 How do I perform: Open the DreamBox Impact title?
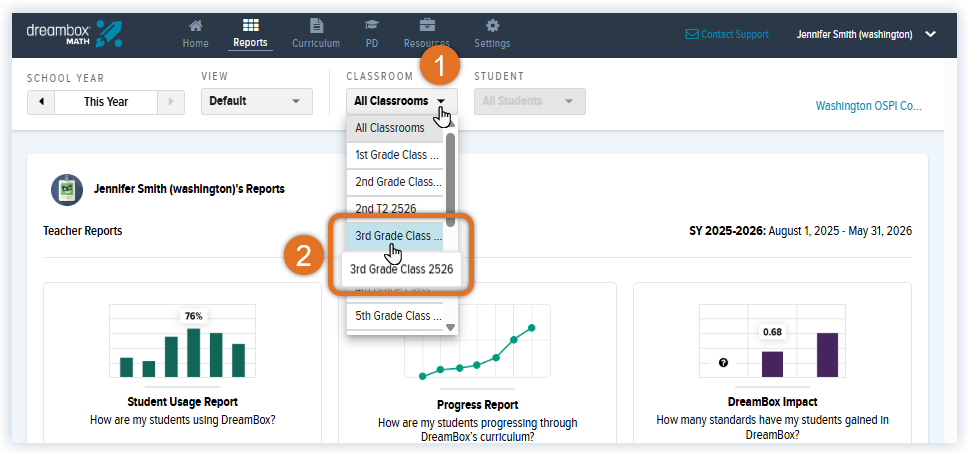tap(772, 402)
